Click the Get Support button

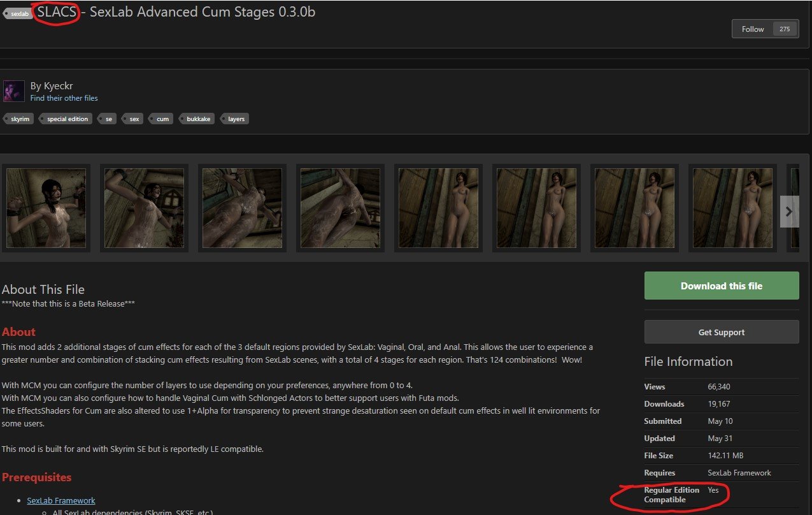pos(721,332)
